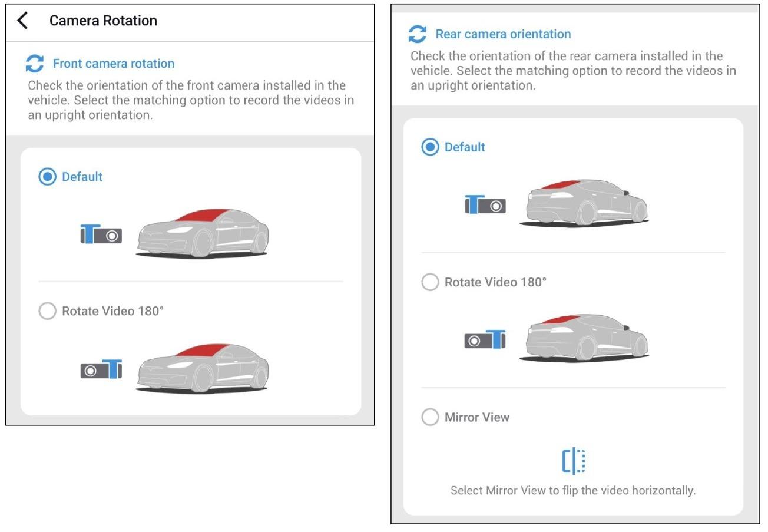The image size is (768, 532).
Task: Click front camera Default dashcam icon
Action: tap(101, 235)
